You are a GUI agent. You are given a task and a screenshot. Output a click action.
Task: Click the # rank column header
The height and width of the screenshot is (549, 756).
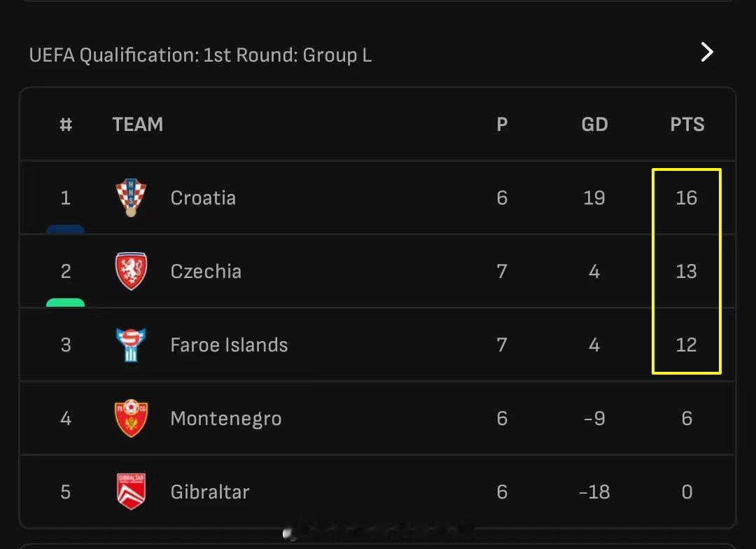click(66, 125)
